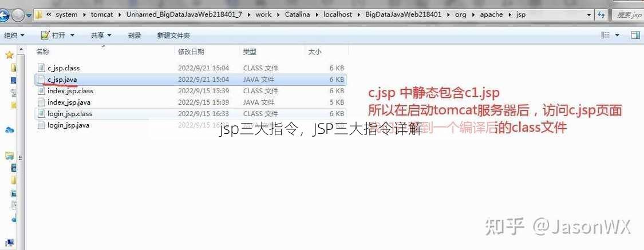Go back with the Back arrow button

[3, 15]
